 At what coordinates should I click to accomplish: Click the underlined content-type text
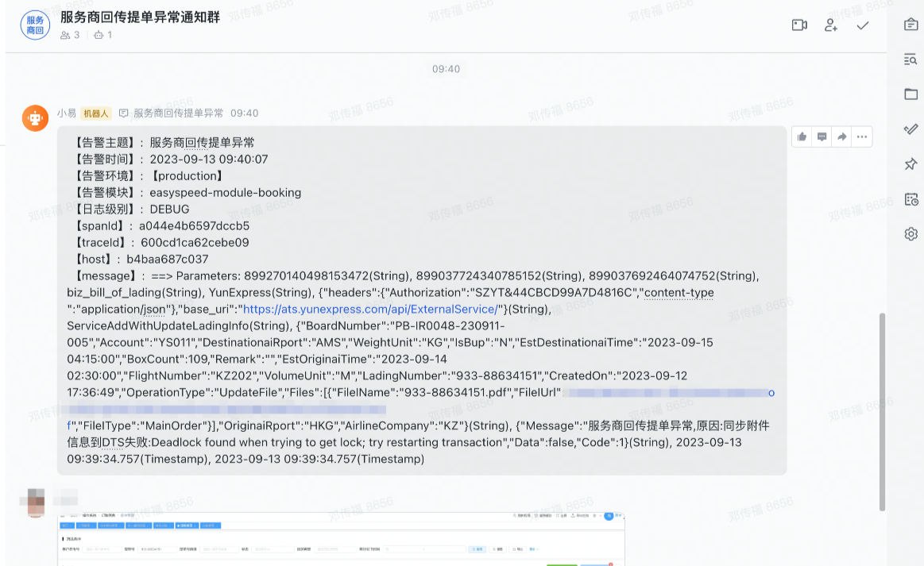(x=679, y=293)
